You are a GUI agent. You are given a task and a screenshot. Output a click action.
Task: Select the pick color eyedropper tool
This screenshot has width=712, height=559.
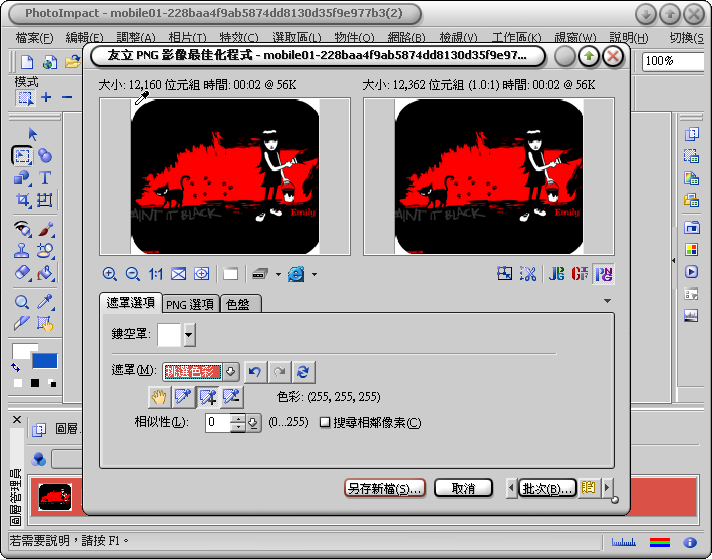pos(183,397)
